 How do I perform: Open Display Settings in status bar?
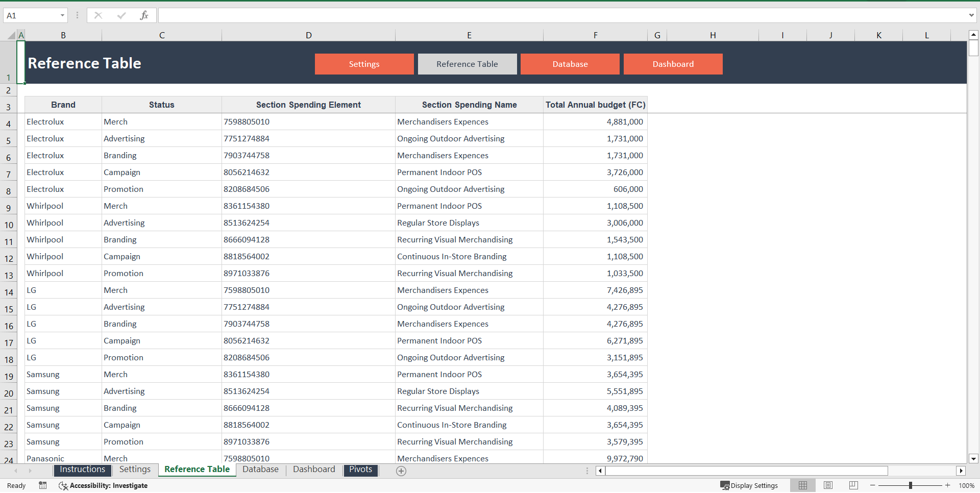(x=749, y=485)
